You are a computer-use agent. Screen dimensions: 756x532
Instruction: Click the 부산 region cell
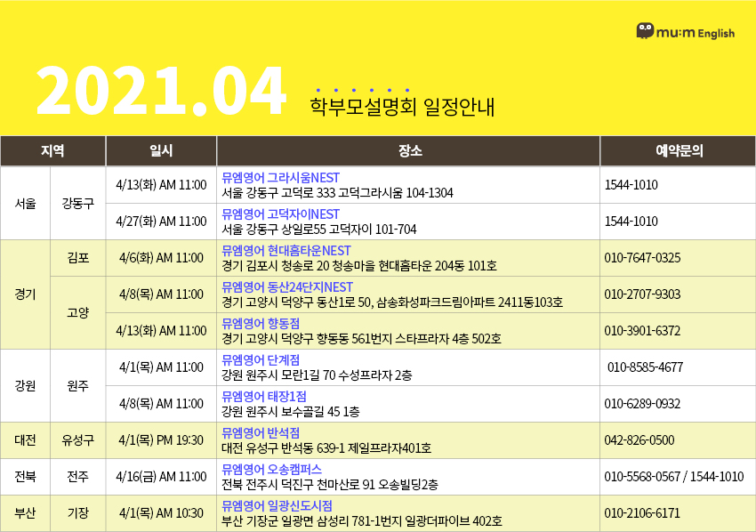(25, 513)
